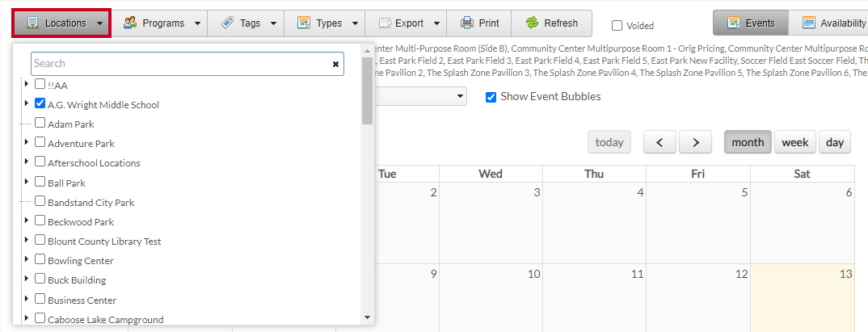868x332 pixels.
Task: Go to the previous month with left arrow
Action: (659, 142)
